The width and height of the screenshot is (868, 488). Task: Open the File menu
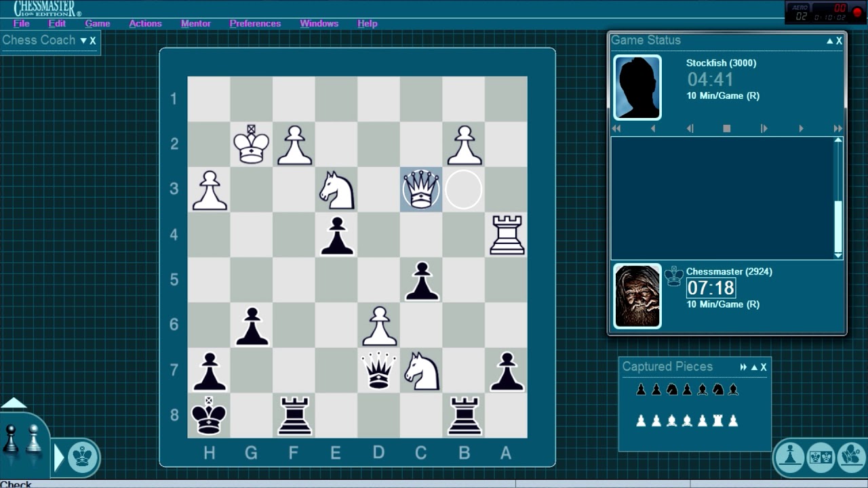(21, 23)
